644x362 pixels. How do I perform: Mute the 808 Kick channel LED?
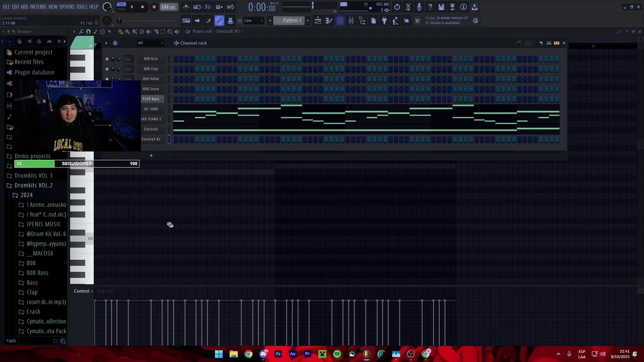pos(107,59)
